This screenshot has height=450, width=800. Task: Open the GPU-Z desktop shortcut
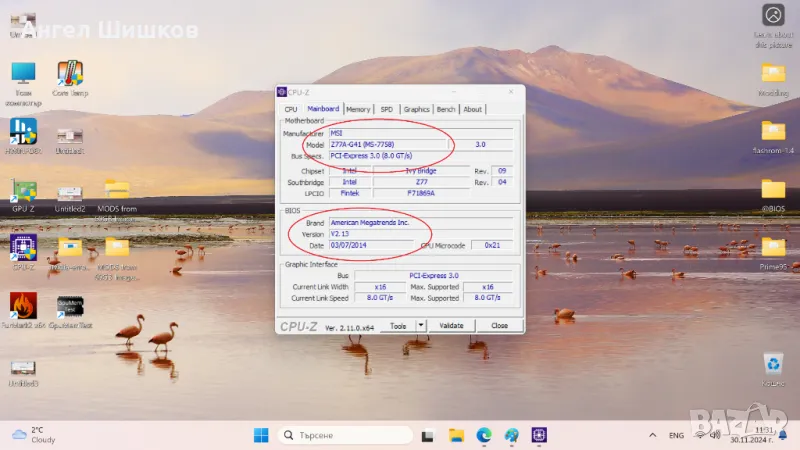[x=23, y=192]
